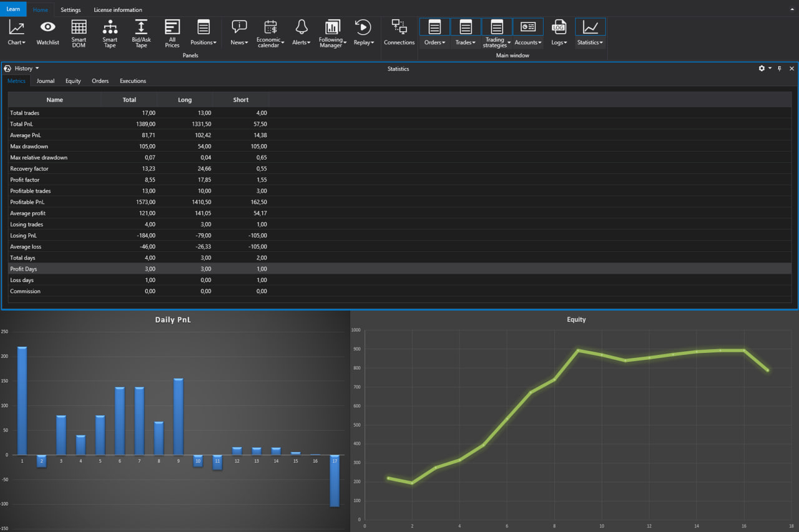The width and height of the screenshot is (799, 532).
Task: Open the Settings menu tab
Action: click(x=71, y=10)
